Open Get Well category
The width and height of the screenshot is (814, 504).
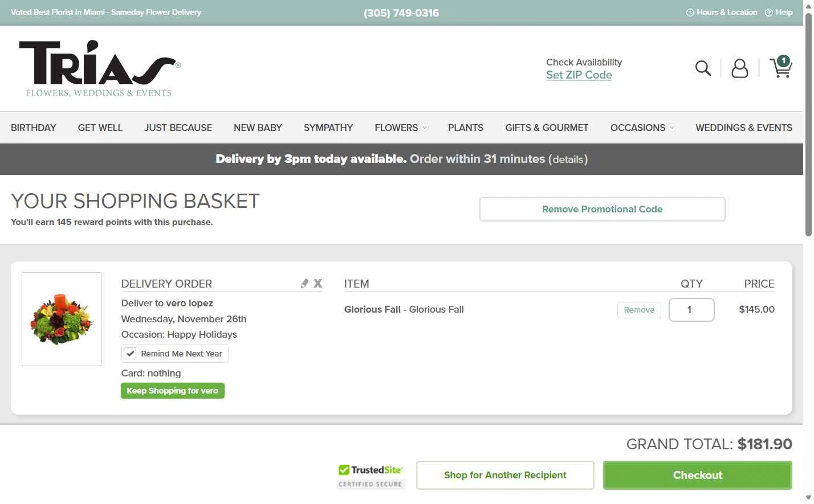(x=100, y=128)
